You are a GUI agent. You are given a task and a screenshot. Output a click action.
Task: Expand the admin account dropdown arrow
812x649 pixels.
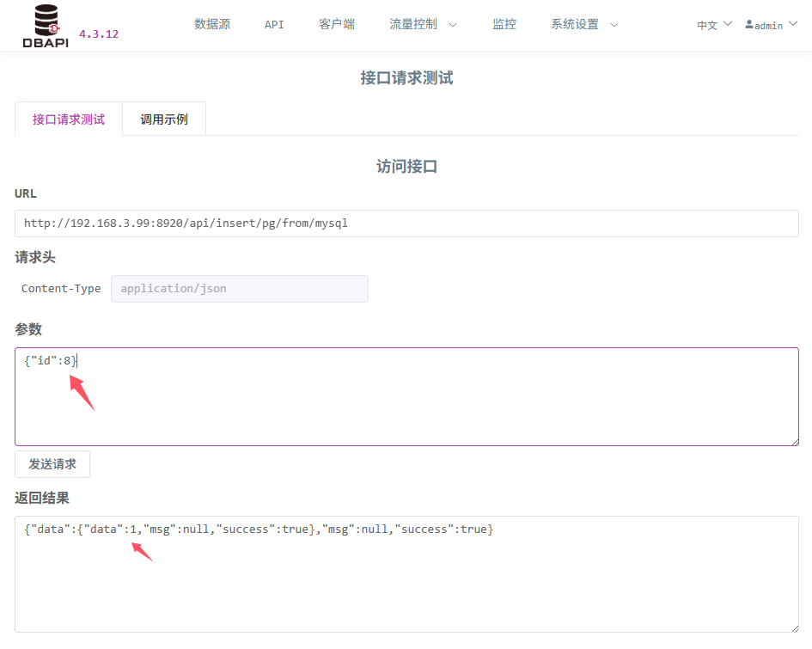click(792, 24)
